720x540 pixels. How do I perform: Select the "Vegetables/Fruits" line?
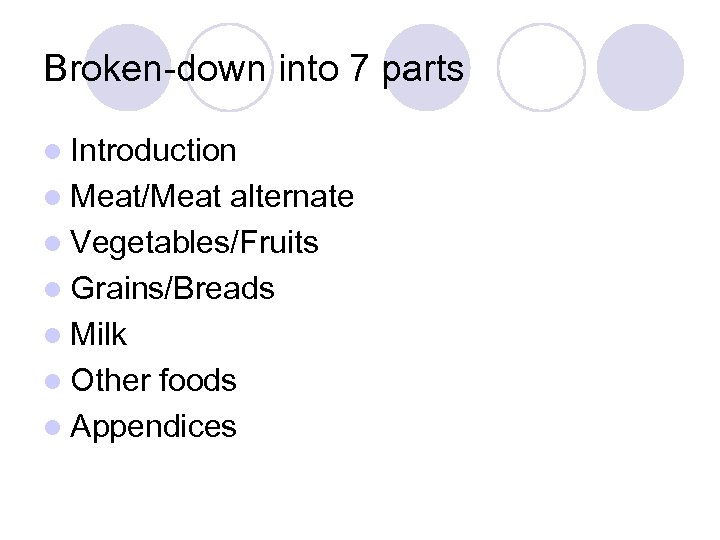[194, 243]
